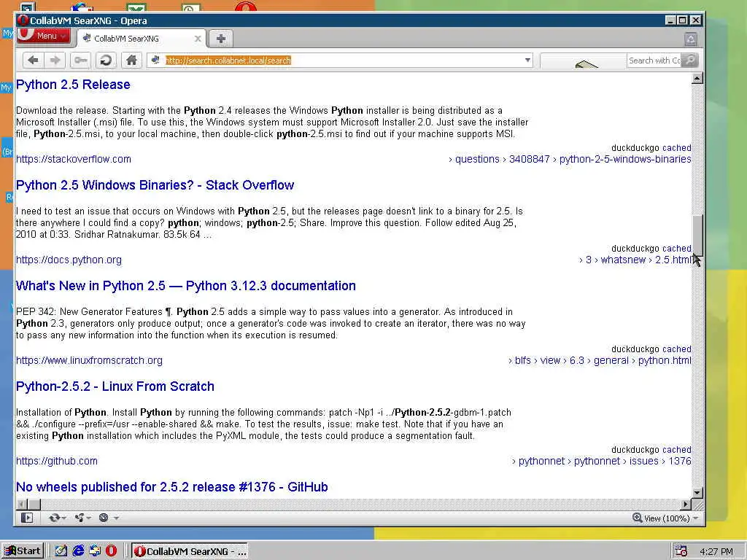Open the password wand key button
Image resolution: width=747 pixels, height=560 pixels.
pyautogui.click(x=80, y=60)
